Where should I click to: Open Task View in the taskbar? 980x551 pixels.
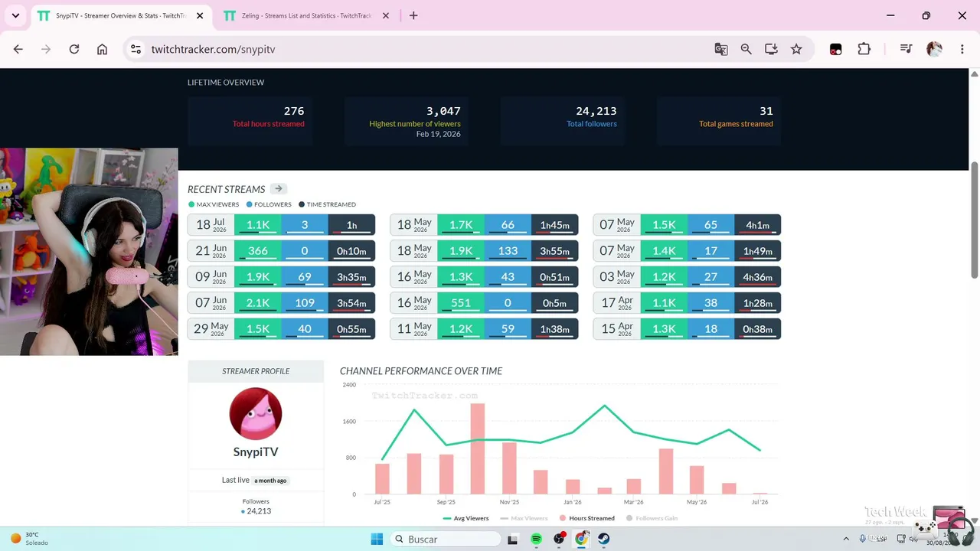(x=512, y=540)
